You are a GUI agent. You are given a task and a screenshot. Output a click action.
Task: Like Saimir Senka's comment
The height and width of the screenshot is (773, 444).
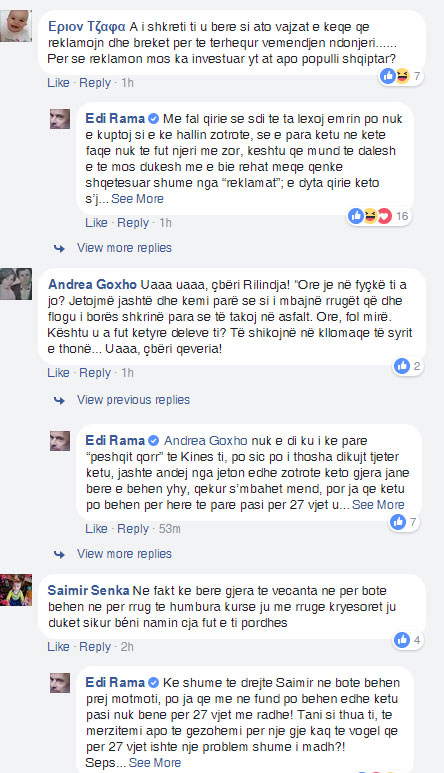coord(58,647)
